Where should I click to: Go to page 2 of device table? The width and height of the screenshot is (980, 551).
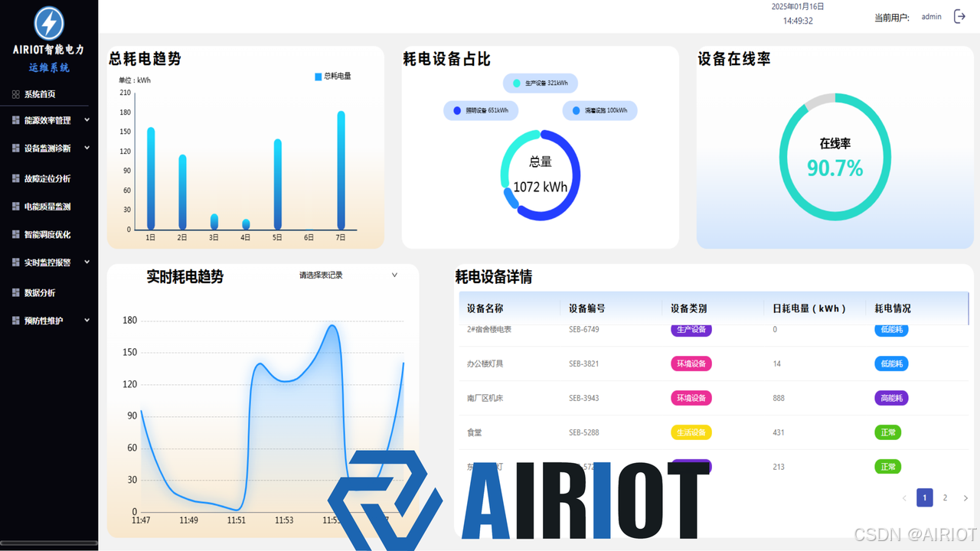[x=945, y=497]
